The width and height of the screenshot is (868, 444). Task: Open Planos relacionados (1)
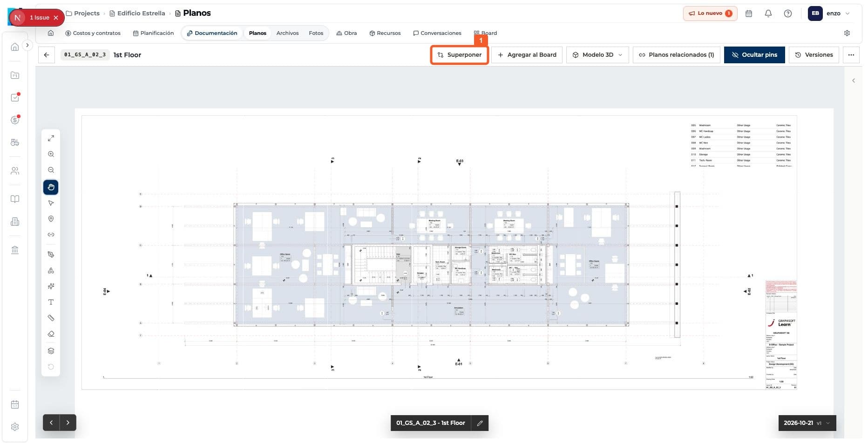point(676,55)
